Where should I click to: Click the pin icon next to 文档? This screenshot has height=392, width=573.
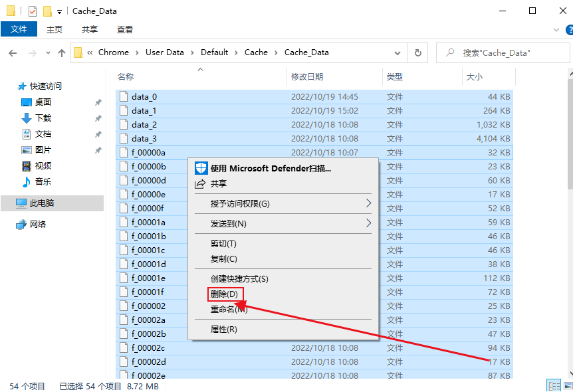click(x=98, y=134)
